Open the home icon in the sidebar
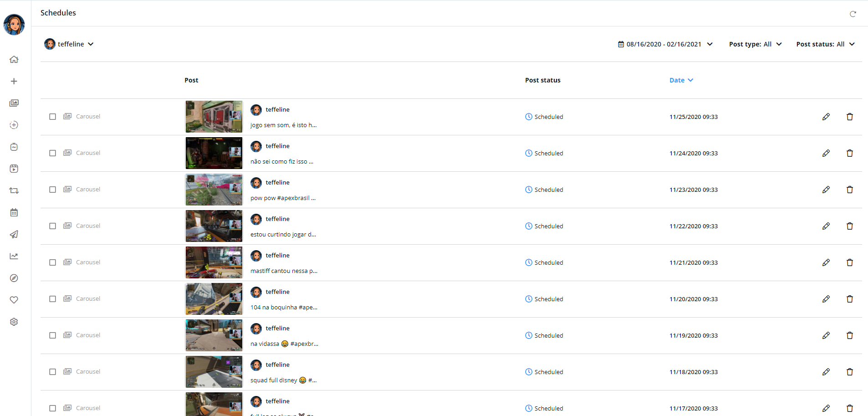This screenshot has width=868, height=416. [14, 59]
